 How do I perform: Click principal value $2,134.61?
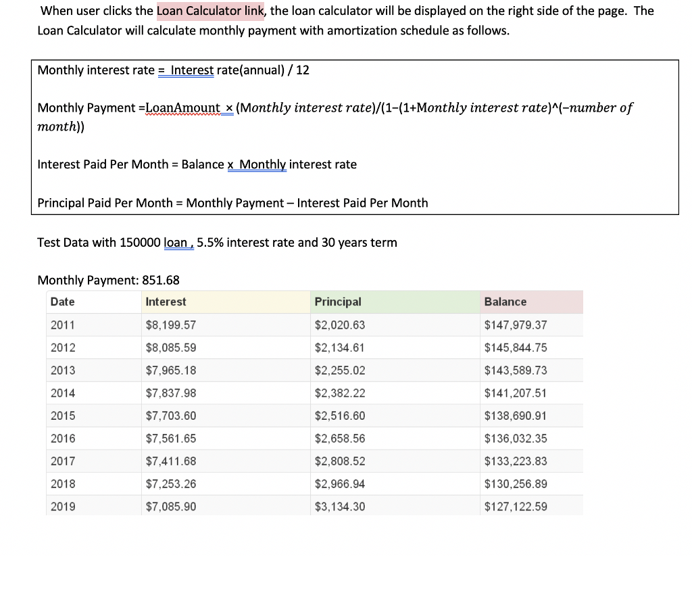340,348
